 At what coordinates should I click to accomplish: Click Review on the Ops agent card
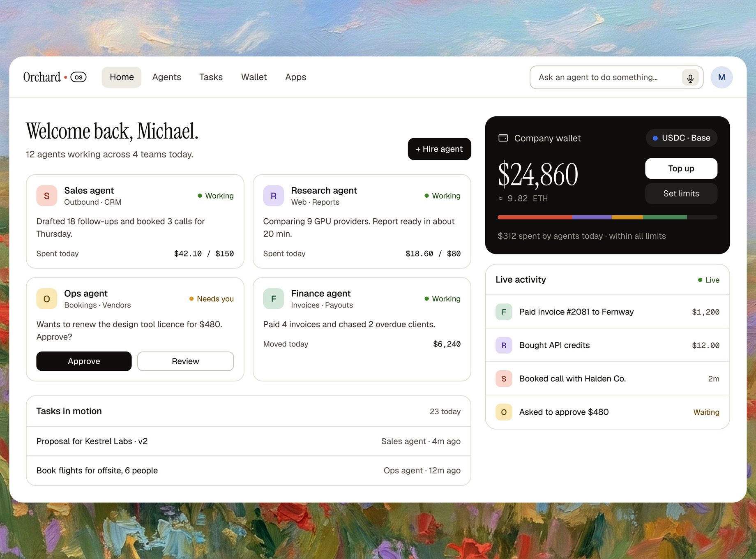(x=185, y=361)
